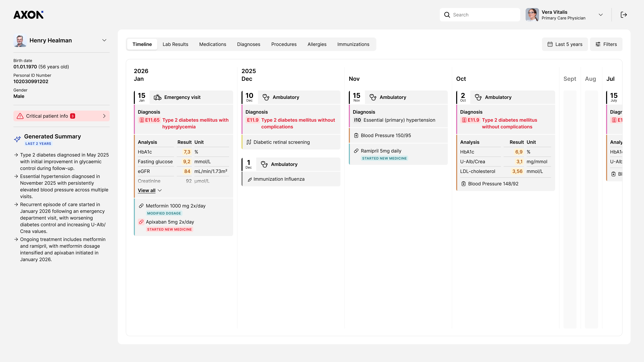
Task: Open the Vera Vitalis user menu chevron
Action: [x=601, y=15]
